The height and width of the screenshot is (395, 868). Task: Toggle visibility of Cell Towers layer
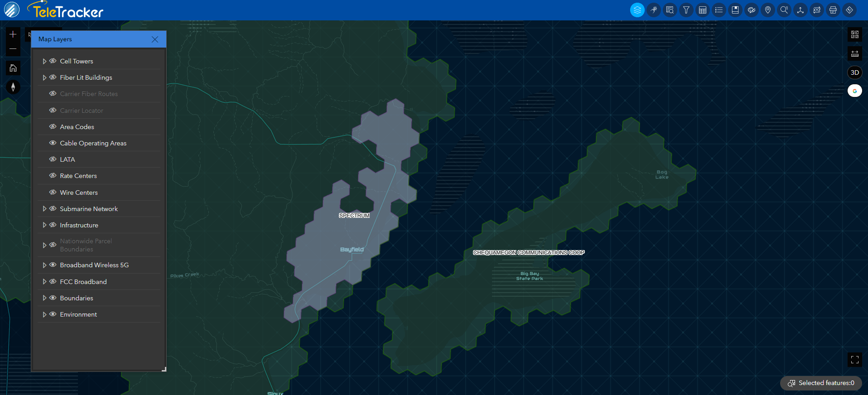pyautogui.click(x=53, y=61)
